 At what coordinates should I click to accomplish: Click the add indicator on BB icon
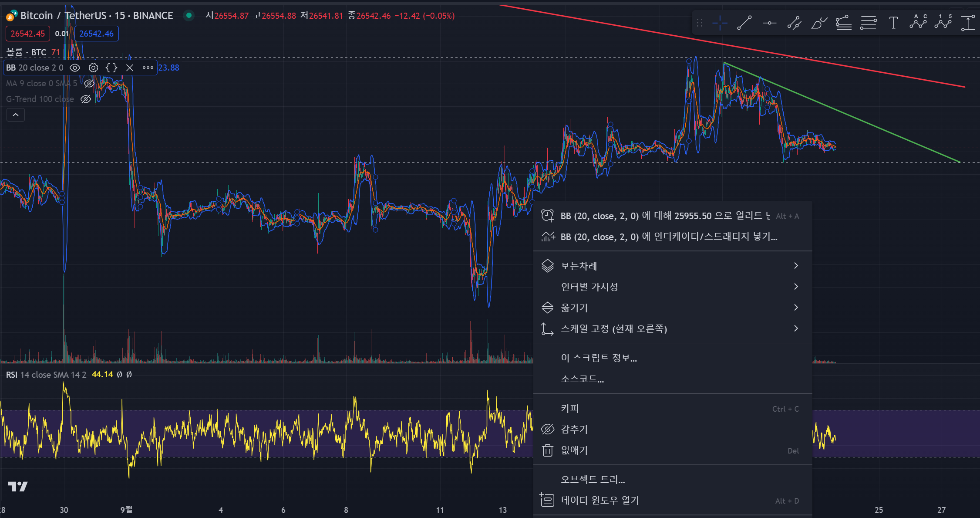coord(548,237)
